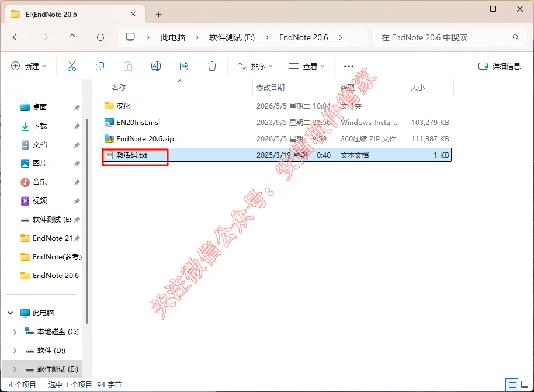Click the EN20Inst.msi installer icon

[109, 123]
